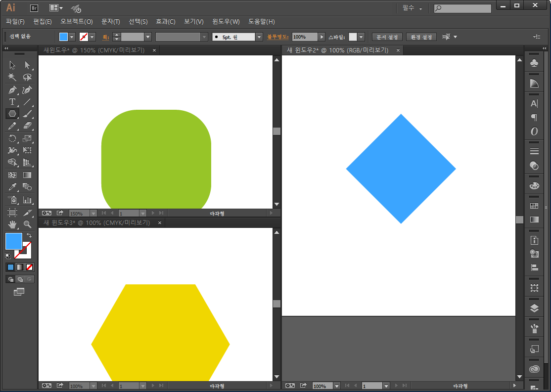551x392 pixels.
Task: Open the Layers panel icon
Action: 534,308
